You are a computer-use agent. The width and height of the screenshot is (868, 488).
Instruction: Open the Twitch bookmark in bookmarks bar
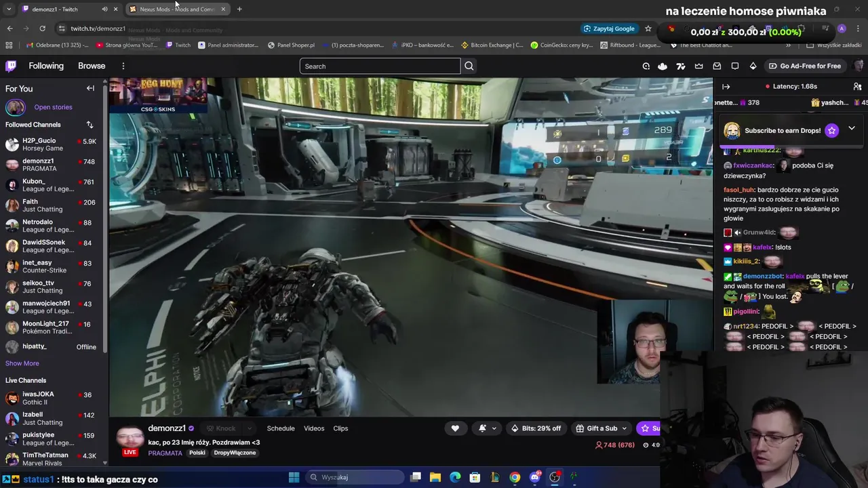point(178,45)
